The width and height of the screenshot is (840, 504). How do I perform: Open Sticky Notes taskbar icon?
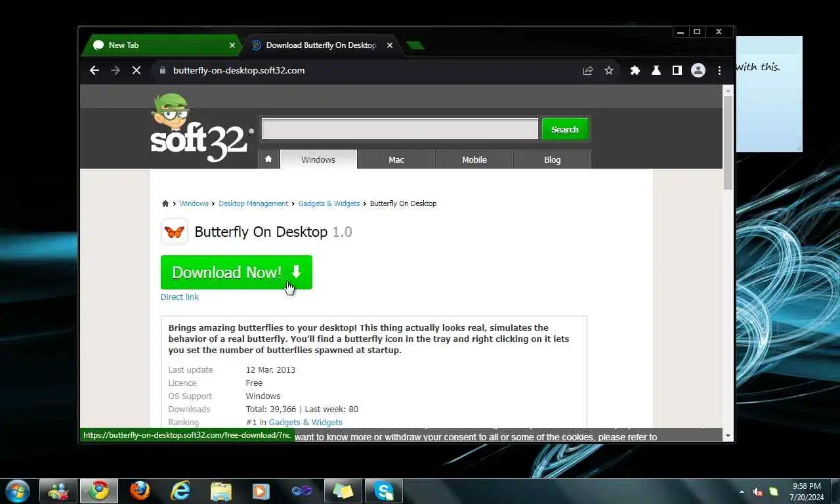pyautogui.click(x=343, y=491)
